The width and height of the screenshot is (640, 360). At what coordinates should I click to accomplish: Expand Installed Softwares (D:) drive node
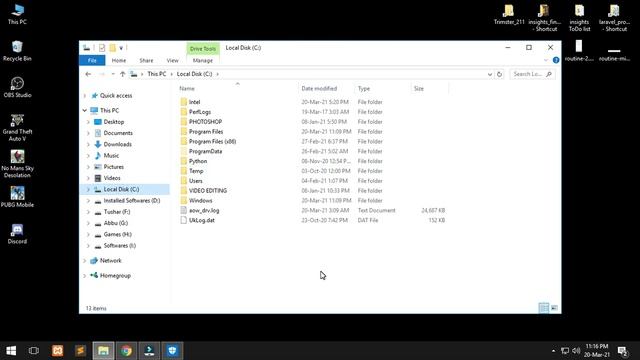click(x=88, y=201)
